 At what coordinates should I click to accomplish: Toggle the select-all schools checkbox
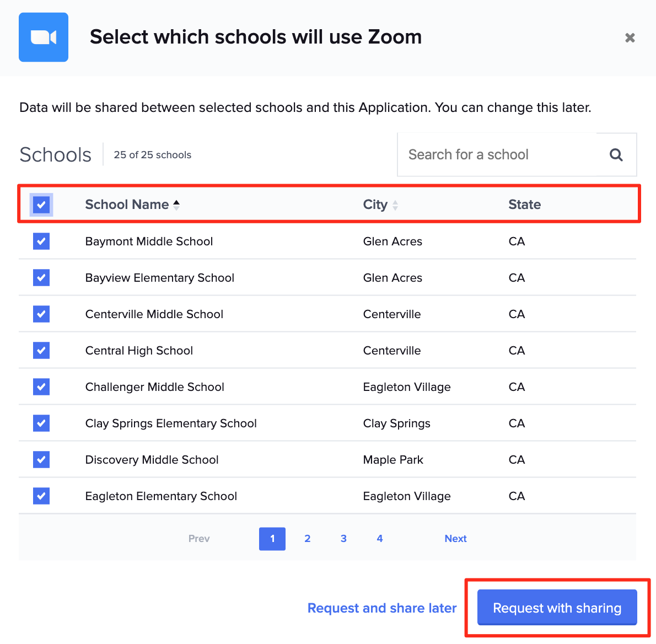coord(41,205)
